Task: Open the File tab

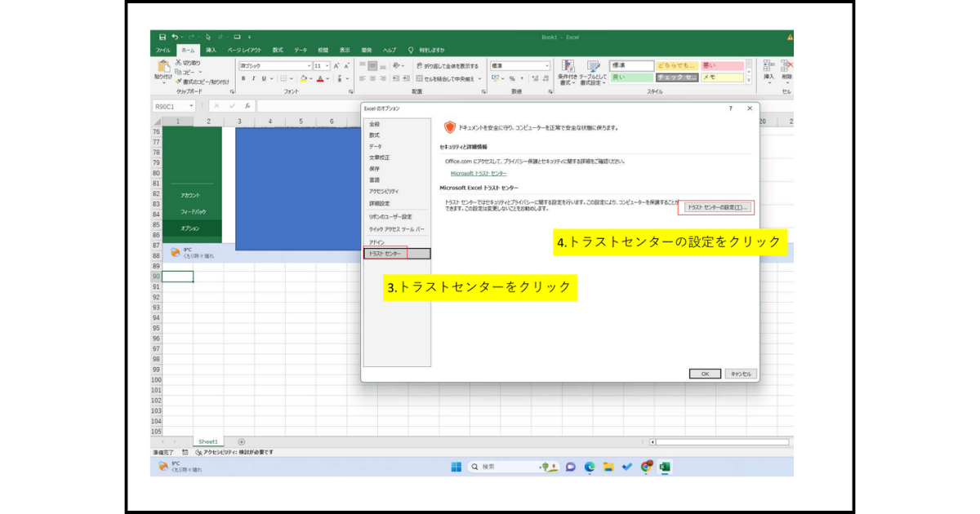Action: click(163, 50)
